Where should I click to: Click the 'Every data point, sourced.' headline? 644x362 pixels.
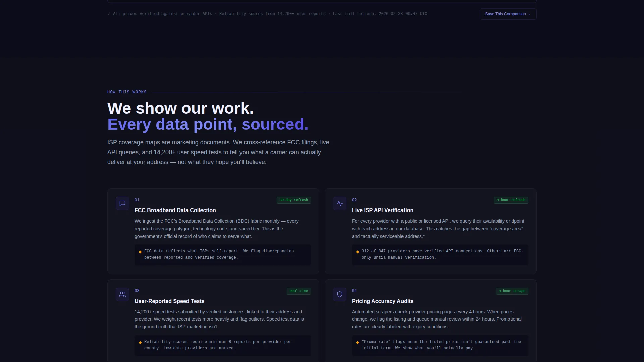point(208,124)
